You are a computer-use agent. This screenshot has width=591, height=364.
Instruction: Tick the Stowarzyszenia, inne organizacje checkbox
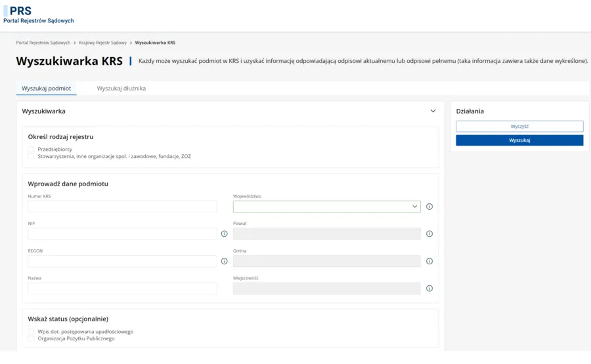click(31, 156)
